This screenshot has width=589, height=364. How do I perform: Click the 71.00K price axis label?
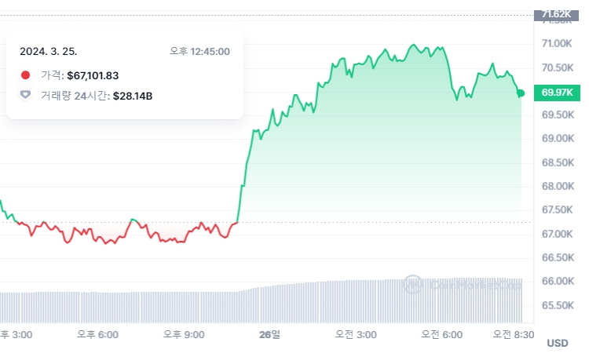click(558, 42)
